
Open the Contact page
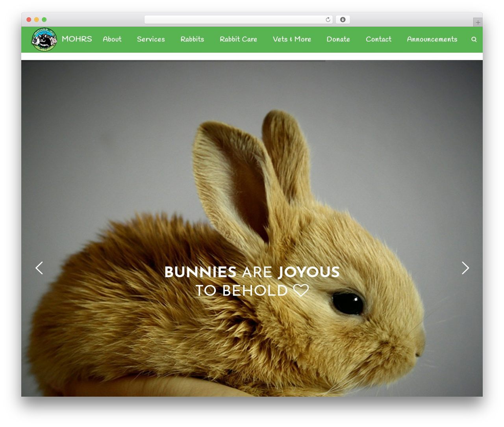pyautogui.click(x=378, y=39)
